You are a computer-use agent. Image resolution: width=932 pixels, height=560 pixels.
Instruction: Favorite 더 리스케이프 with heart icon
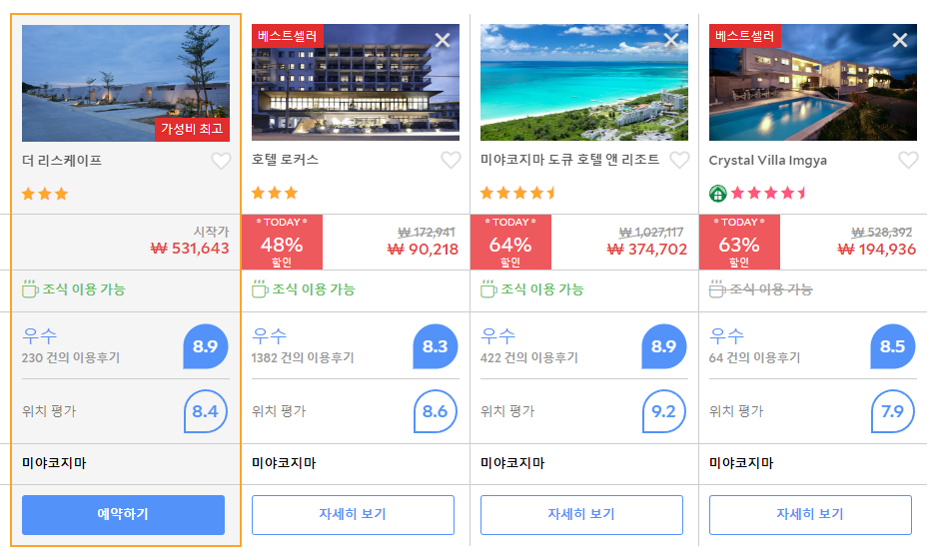(221, 161)
